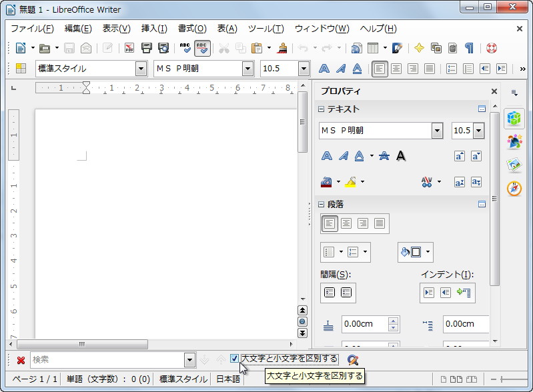Screen dimensions: 533x392
Task: Open the sidebar Navigator compass icon
Action: pyautogui.click(x=514, y=189)
